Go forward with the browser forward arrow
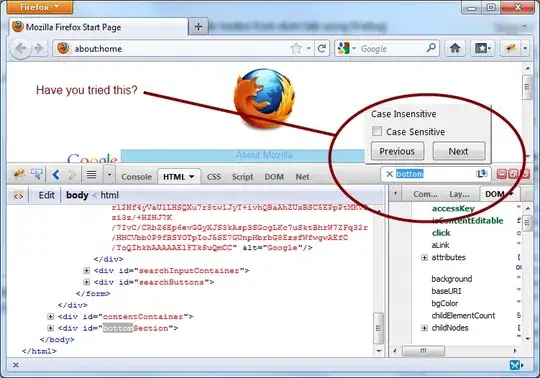Viewport: 540px width, 378px height. pos(39,49)
